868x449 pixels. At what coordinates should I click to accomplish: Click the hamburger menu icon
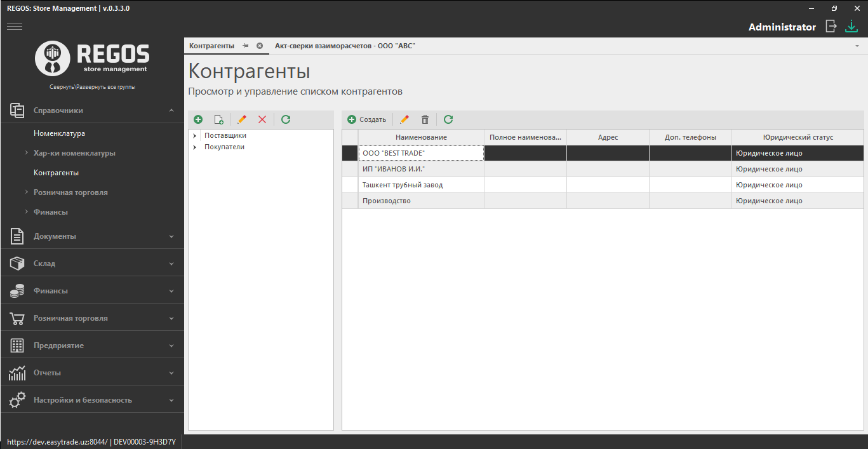point(15,26)
